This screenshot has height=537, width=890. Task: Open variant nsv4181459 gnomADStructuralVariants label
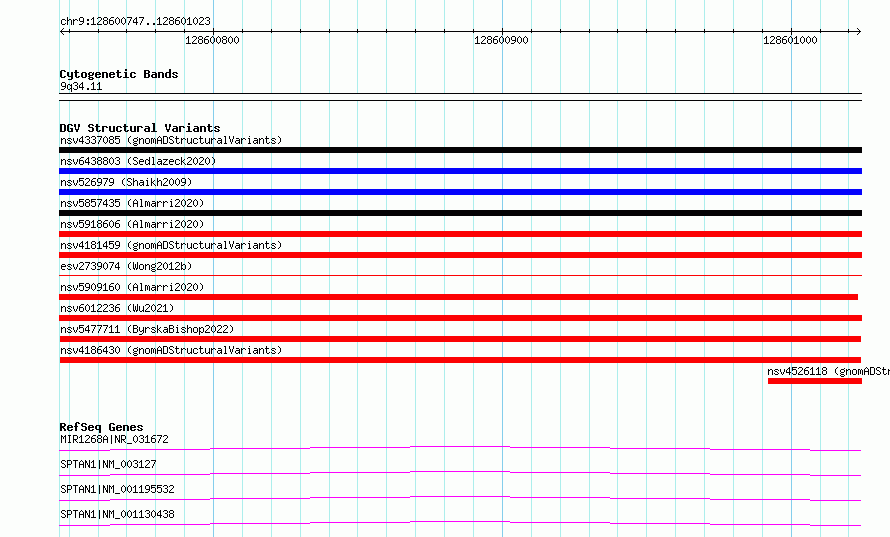(x=171, y=245)
